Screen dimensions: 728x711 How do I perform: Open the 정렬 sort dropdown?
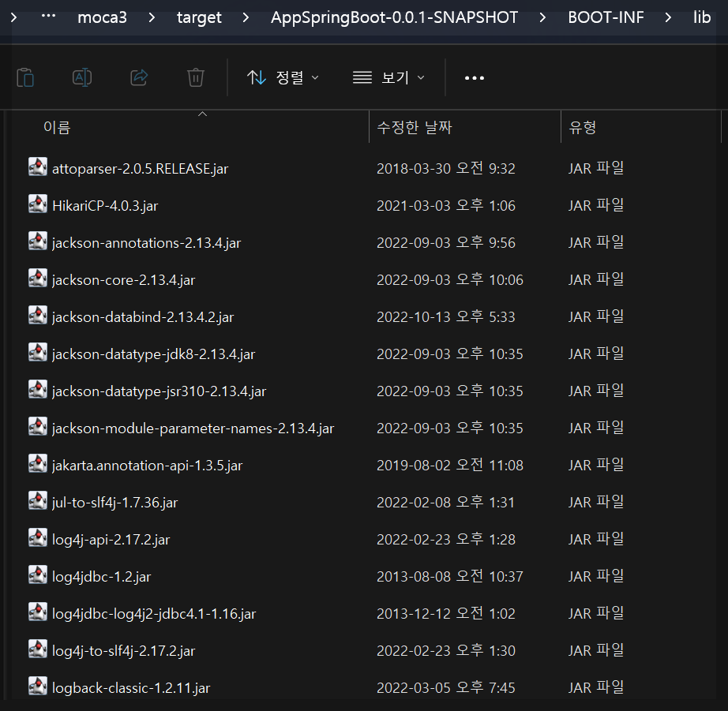[x=283, y=77]
